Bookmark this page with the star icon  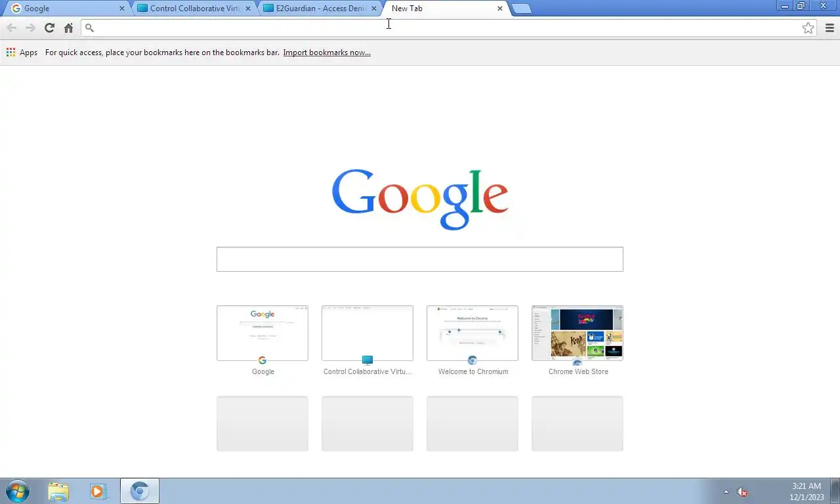(808, 28)
